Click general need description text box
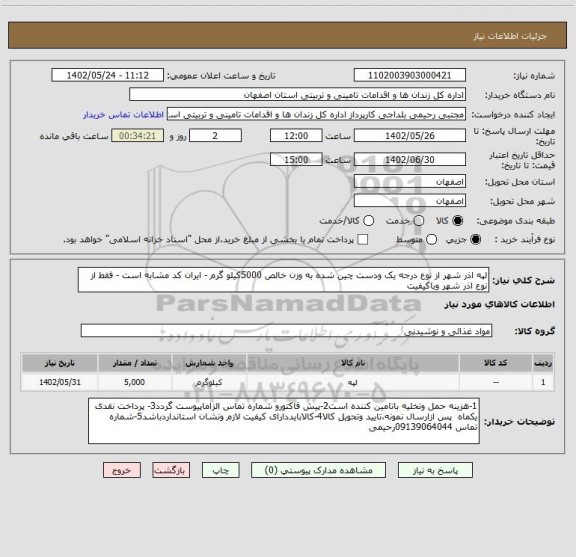576x557 pixels. pyautogui.click(x=283, y=280)
